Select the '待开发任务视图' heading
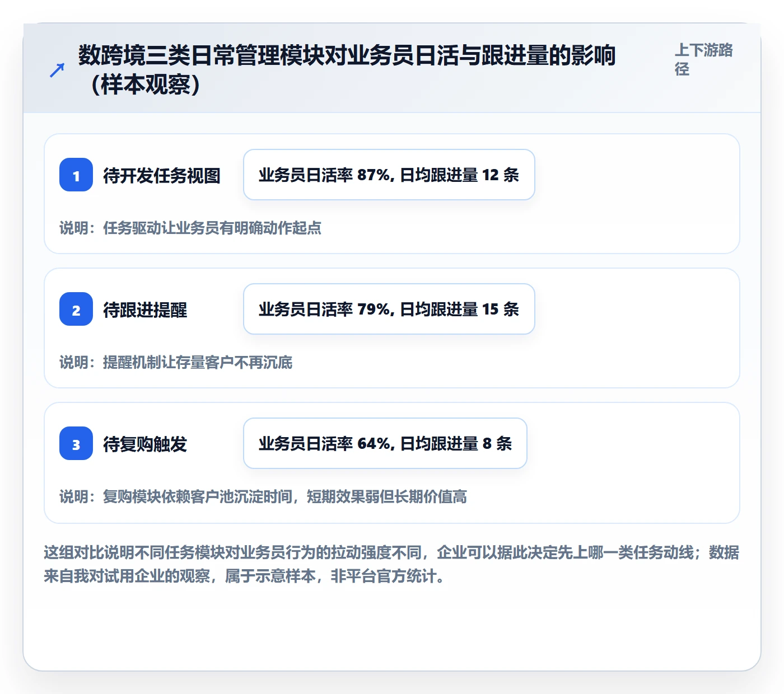Screen dimensions: 784x694 [x=162, y=175]
